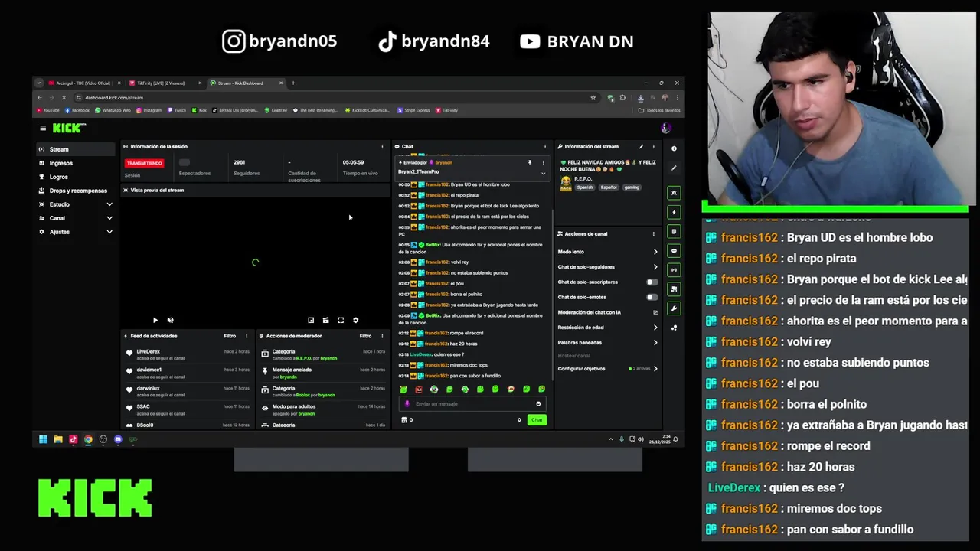980x551 pixels.
Task: Collapse the pinned message chevron
Action: point(544,173)
